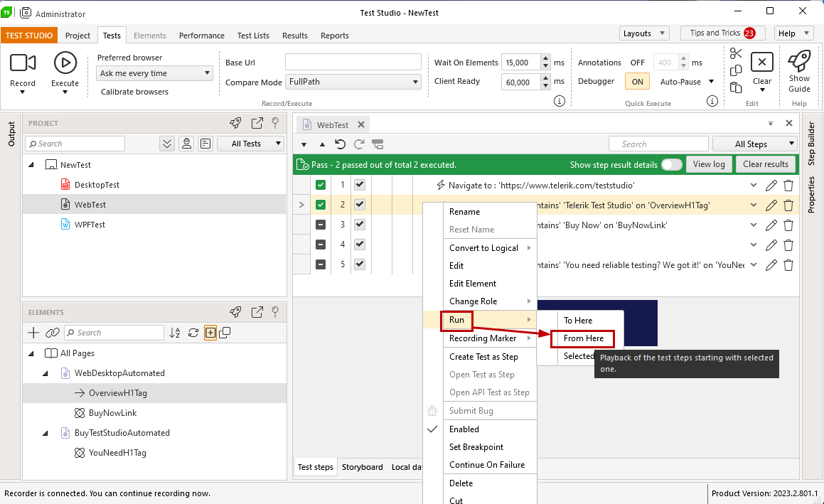This screenshot has height=504, width=824.
Task: Open the Show Guide rocket icon
Action: 799,61
